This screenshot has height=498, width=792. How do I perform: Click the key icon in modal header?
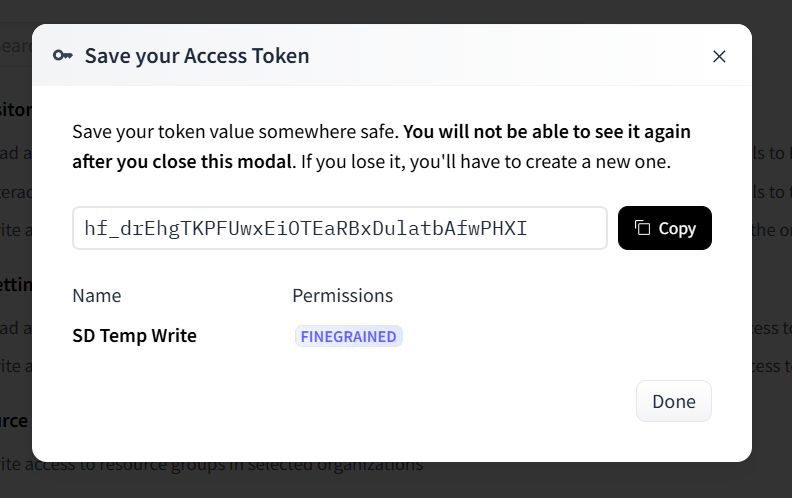63,56
